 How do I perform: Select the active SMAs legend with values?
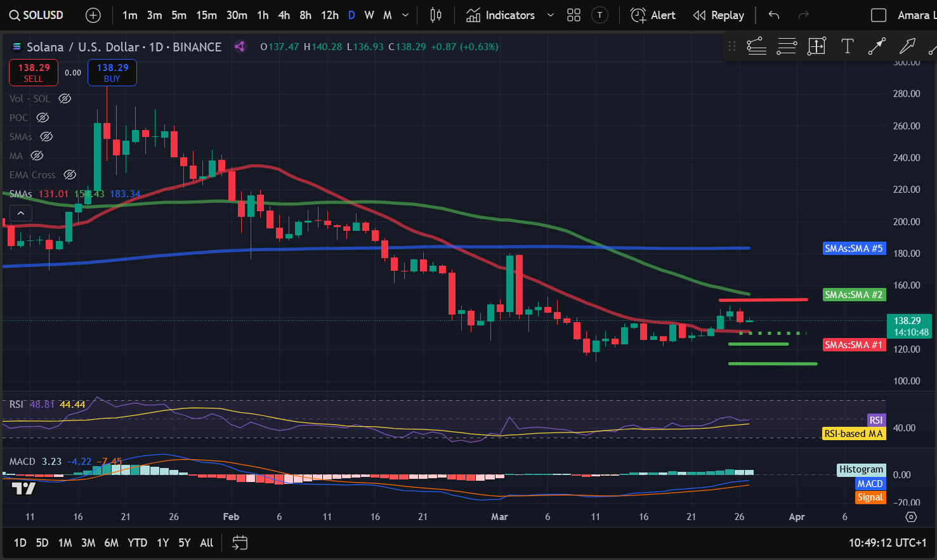tap(75, 194)
